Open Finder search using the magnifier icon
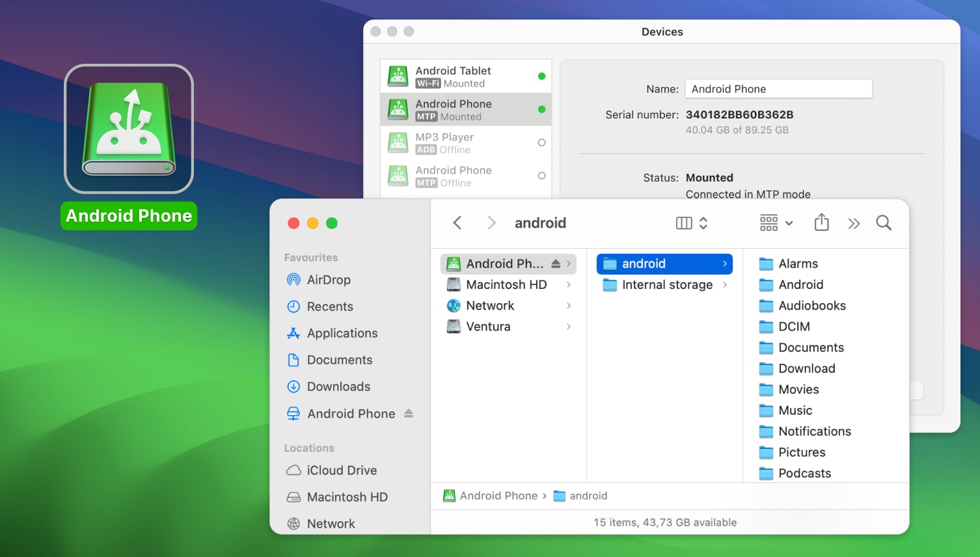Viewport: 980px width, 557px height. point(884,223)
